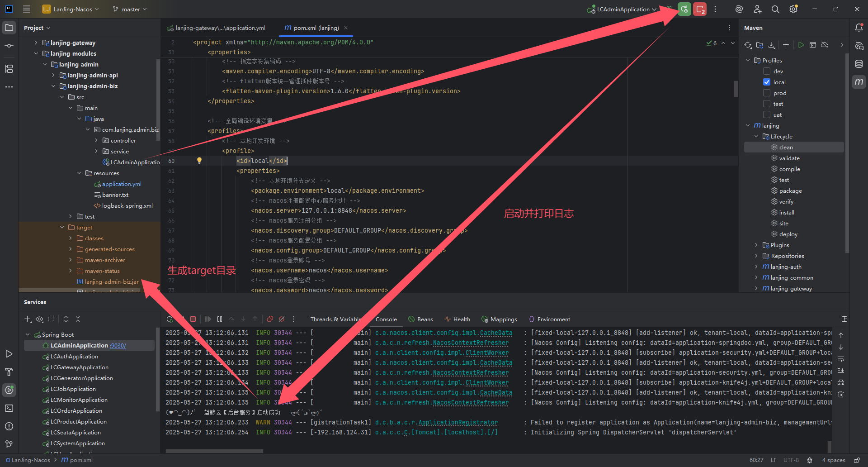This screenshot has width=868, height=467.
Task: Stop the process in the Services toolbar
Action: pyautogui.click(x=193, y=319)
